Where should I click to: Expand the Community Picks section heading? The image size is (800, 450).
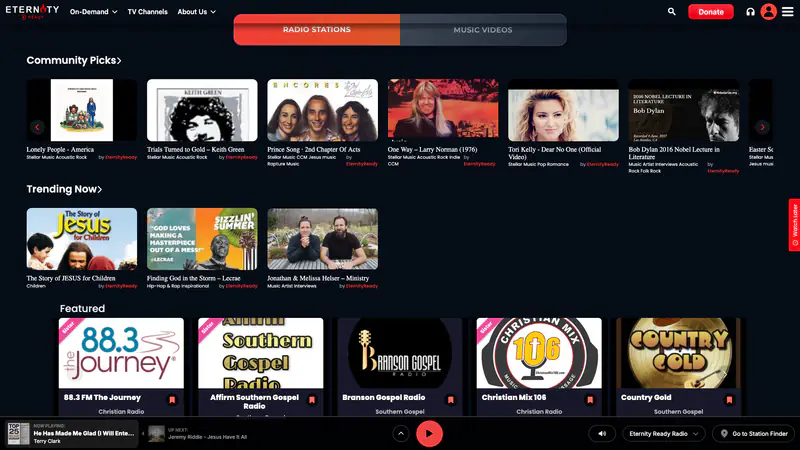tap(74, 60)
